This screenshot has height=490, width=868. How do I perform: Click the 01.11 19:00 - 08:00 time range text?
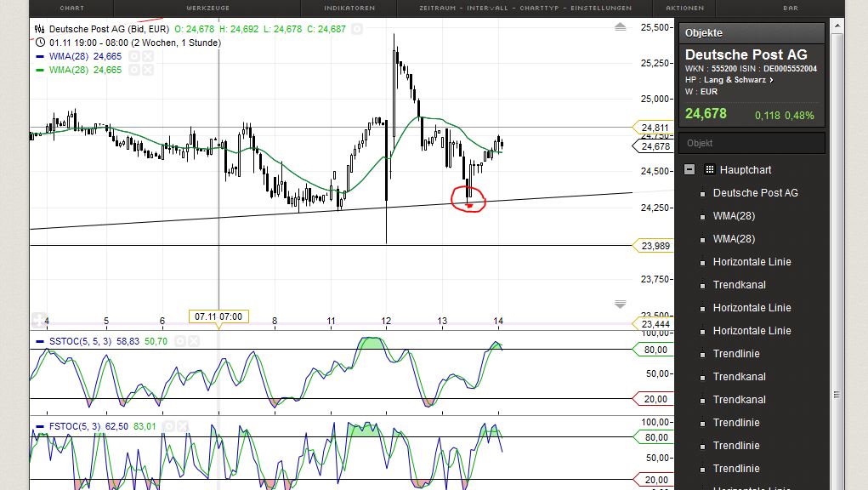[134, 43]
